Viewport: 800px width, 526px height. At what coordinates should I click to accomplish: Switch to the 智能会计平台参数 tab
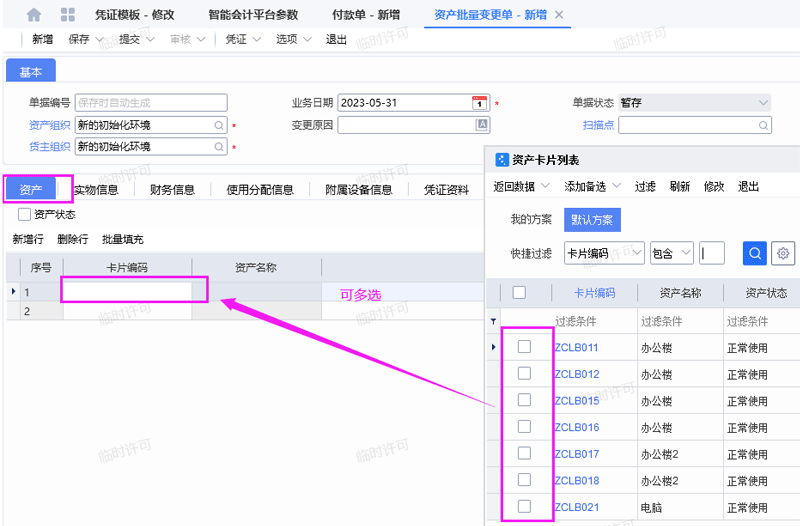[253, 15]
